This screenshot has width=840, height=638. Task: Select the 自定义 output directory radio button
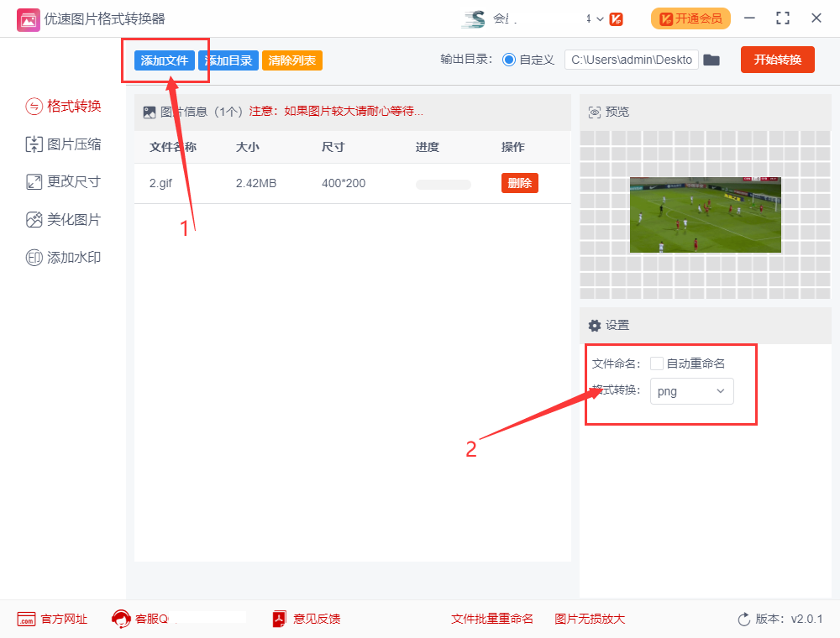[x=511, y=60]
